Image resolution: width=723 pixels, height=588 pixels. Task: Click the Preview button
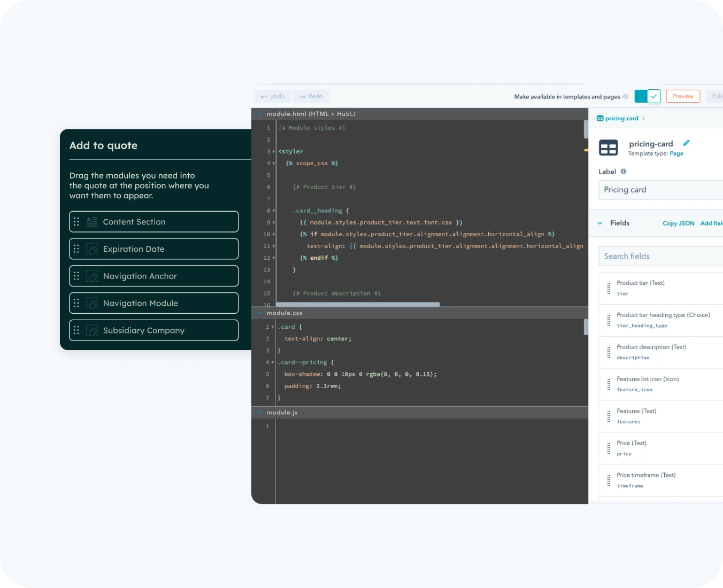(683, 96)
